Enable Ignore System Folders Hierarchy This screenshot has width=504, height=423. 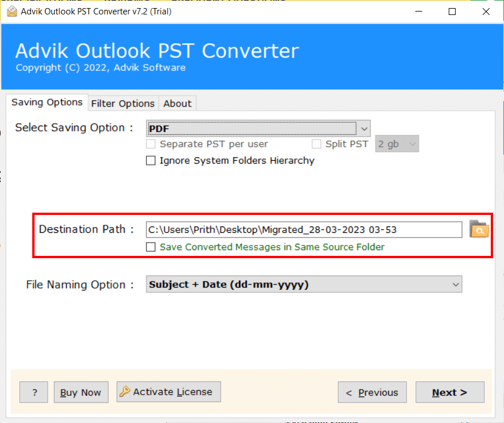(150, 160)
